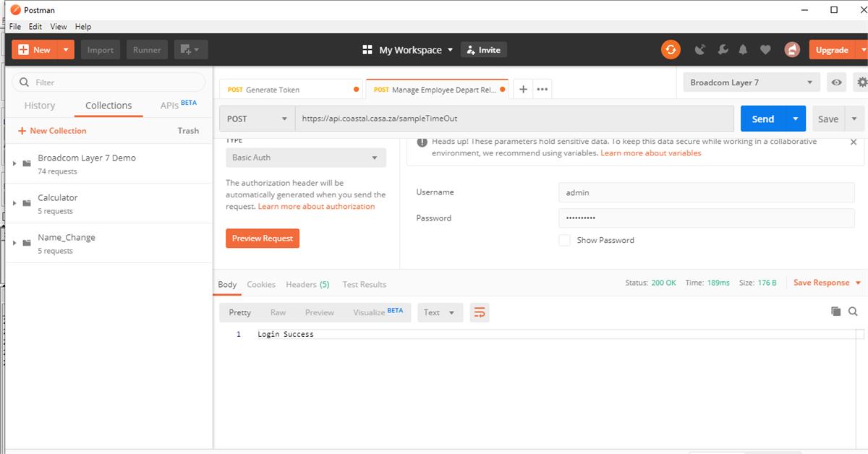Click the satellite Interceptor icon
Screen dimensions: 868x454
coord(699,49)
